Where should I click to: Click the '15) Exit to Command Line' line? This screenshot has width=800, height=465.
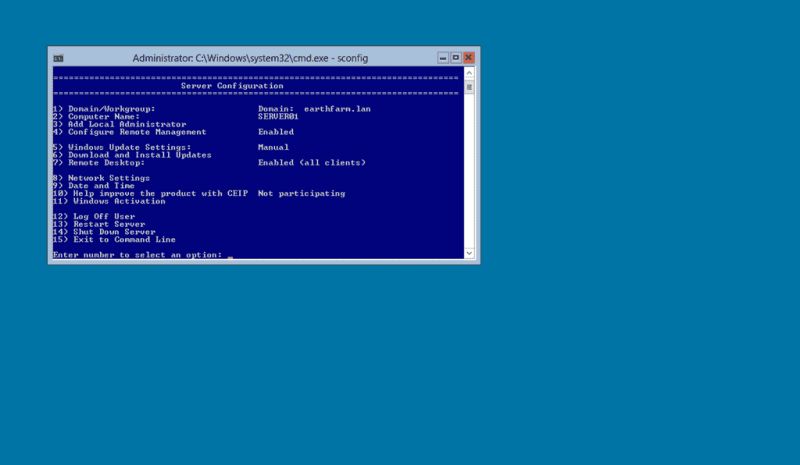point(114,239)
